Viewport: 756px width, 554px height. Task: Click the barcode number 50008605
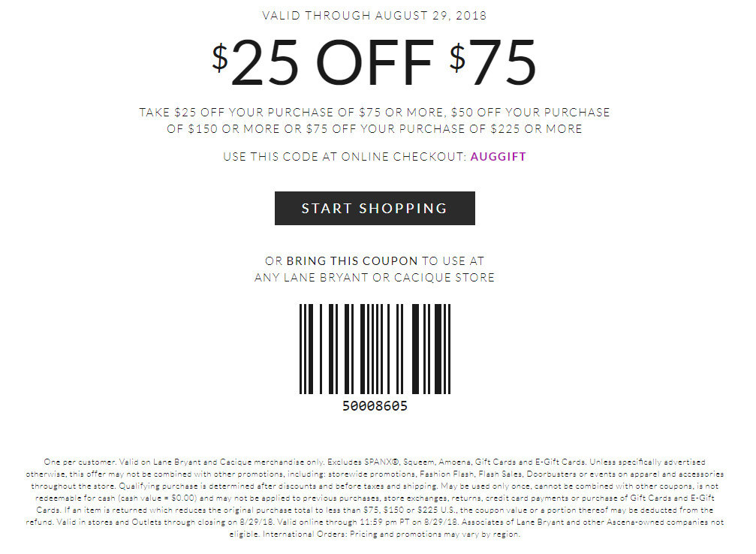tap(375, 406)
